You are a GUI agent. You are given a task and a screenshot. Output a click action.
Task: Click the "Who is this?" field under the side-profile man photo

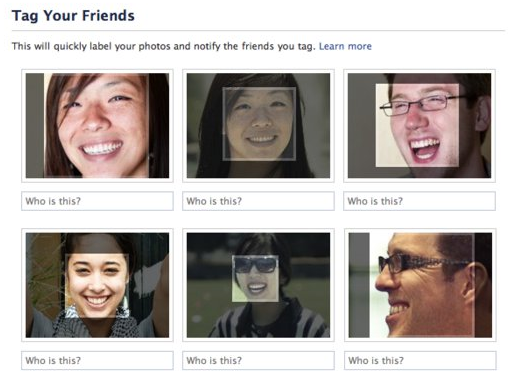point(420,360)
